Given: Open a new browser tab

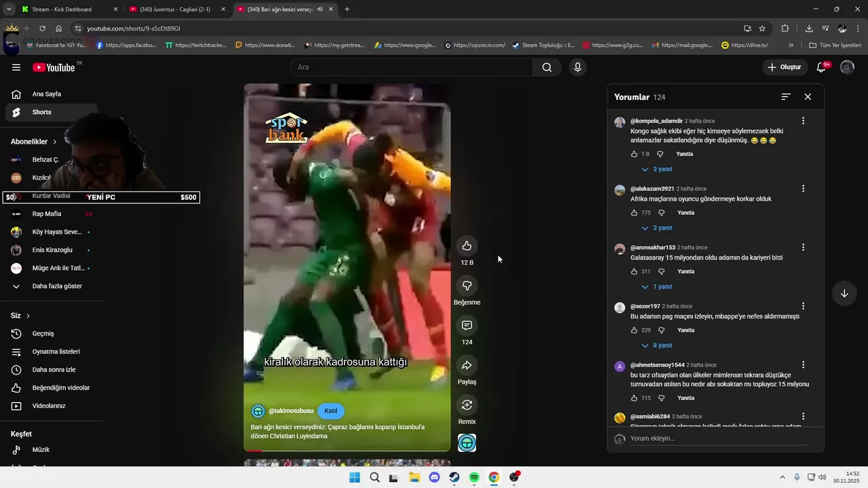Looking at the screenshot, I should pos(347,9).
